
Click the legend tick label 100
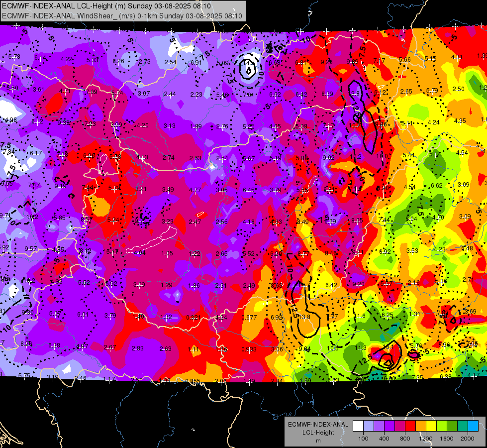pos(363,439)
